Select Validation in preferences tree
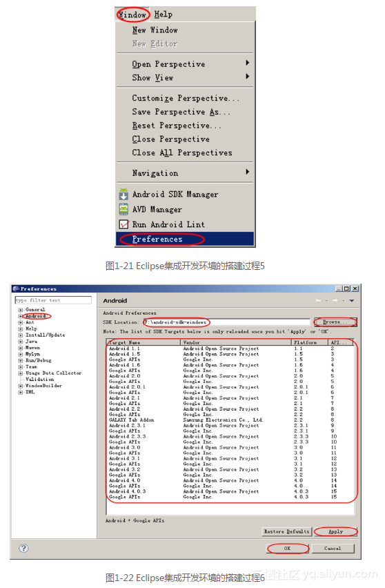The width and height of the screenshot is (385, 588). coord(39,380)
